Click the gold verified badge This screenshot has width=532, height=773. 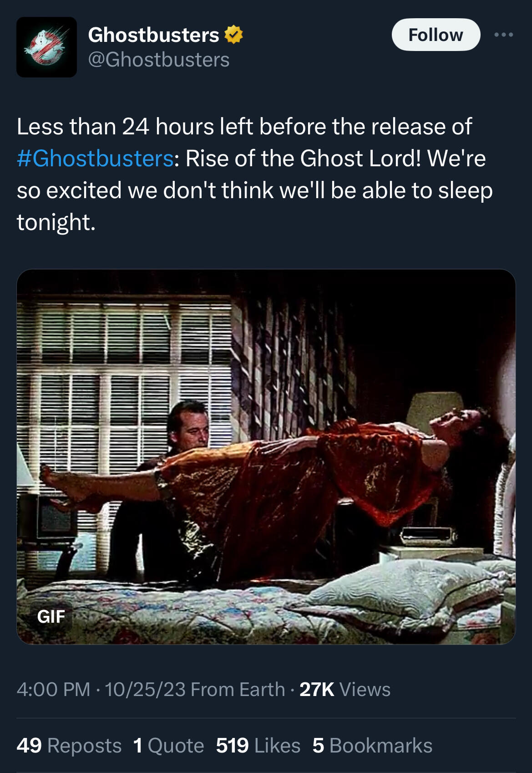coord(233,35)
